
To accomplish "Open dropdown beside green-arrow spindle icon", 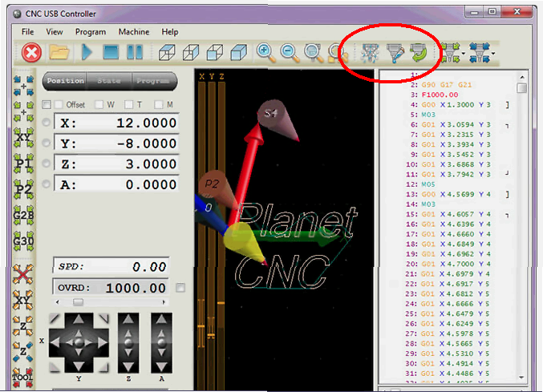I will (x=464, y=53).
